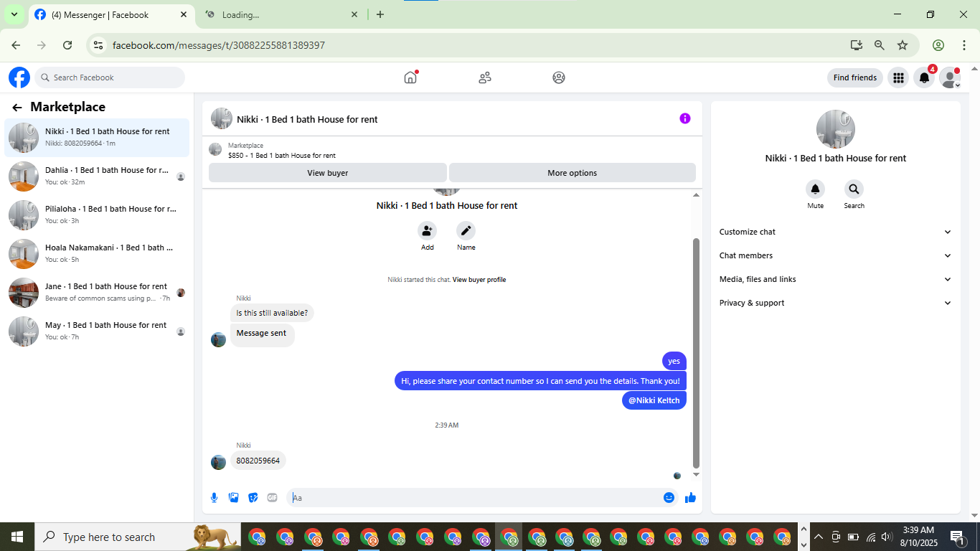Open the Chrome three-dot menu
The height and width of the screenshot is (551, 980).
(x=963, y=45)
